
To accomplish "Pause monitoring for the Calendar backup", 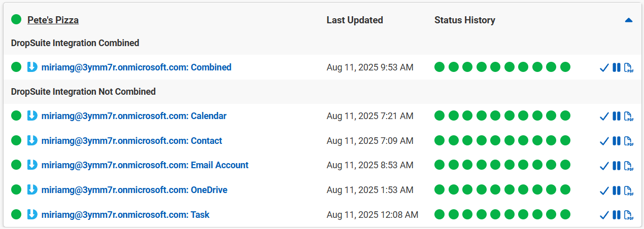I will coord(617,117).
